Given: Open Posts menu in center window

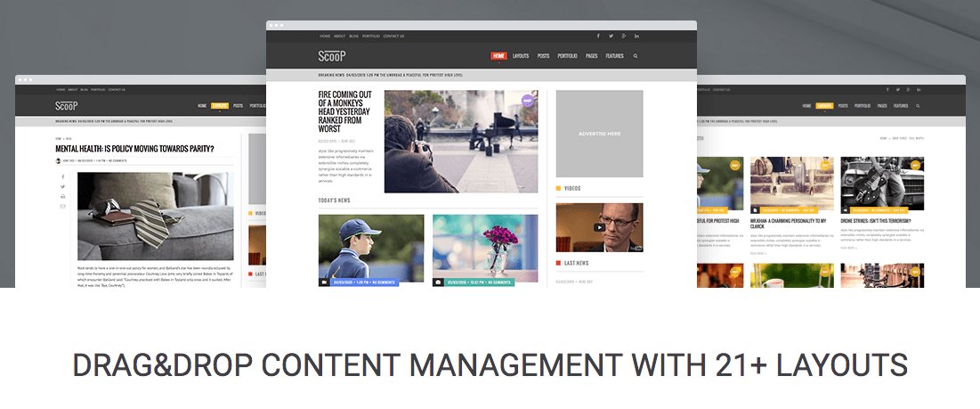Looking at the screenshot, I should pyautogui.click(x=543, y=55).
